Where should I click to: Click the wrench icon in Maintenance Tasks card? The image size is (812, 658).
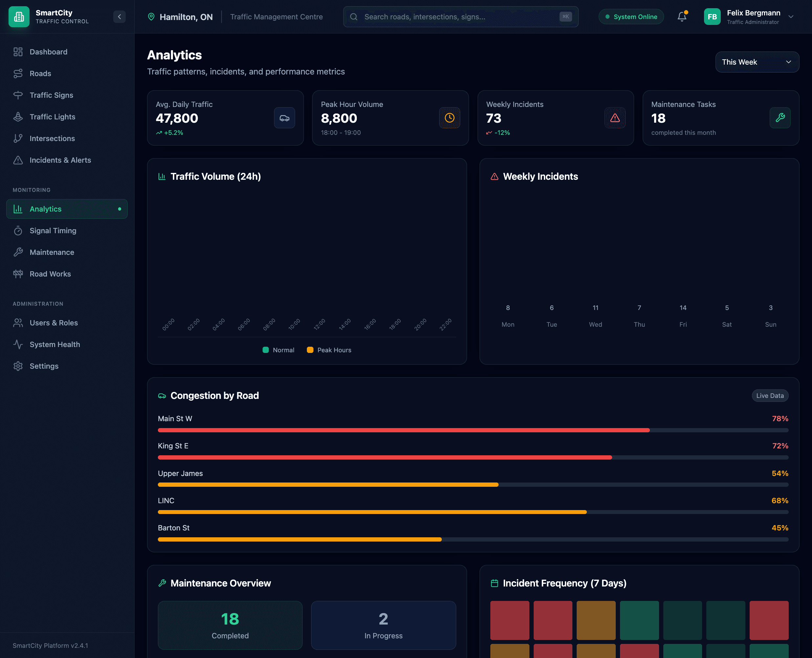pyautogui.click(x=780, y=118)
